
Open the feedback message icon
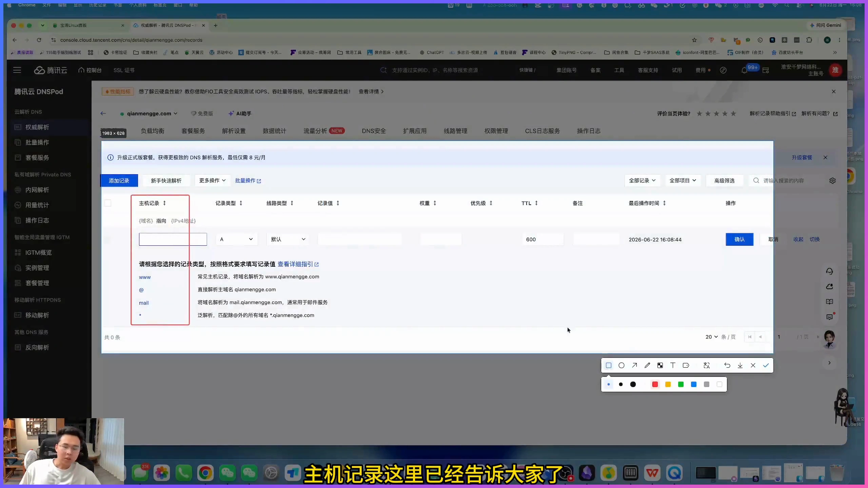[829, 317]
